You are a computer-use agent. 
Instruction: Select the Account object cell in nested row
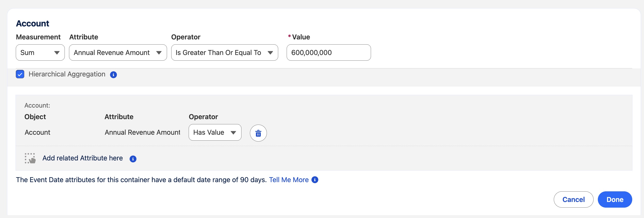click(37, 132)
